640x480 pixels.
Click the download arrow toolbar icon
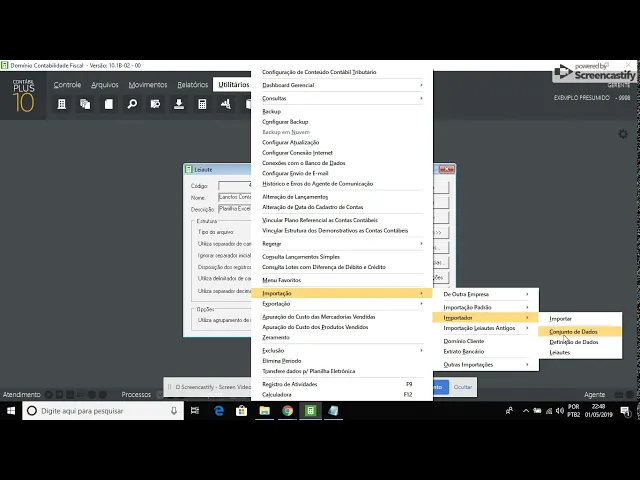(179, 104)
